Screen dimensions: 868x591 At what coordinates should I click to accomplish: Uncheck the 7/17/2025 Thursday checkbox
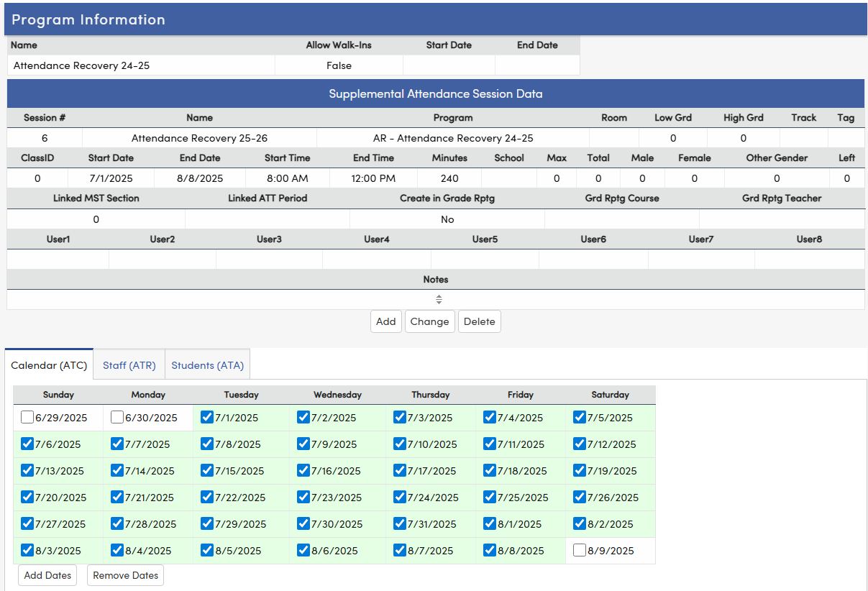point(400,470)
